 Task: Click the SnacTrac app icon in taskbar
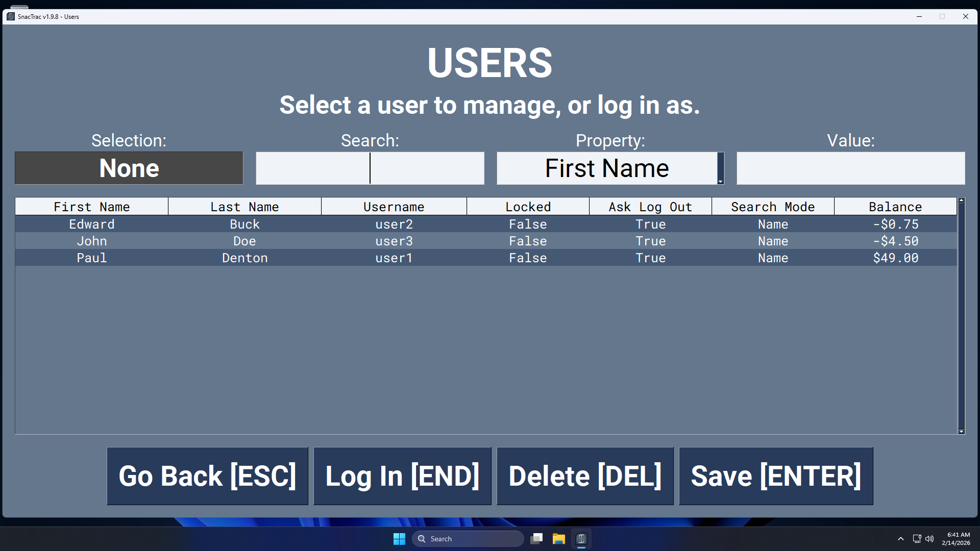[581, 539]
